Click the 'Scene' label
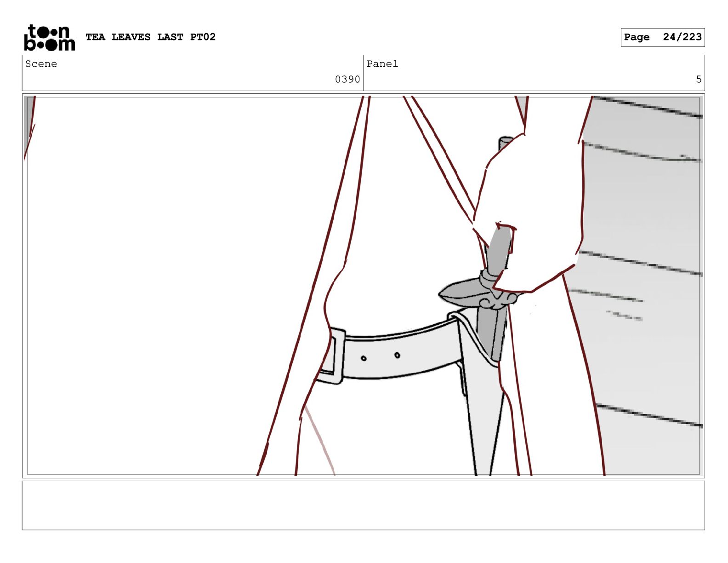 point(41,64)
